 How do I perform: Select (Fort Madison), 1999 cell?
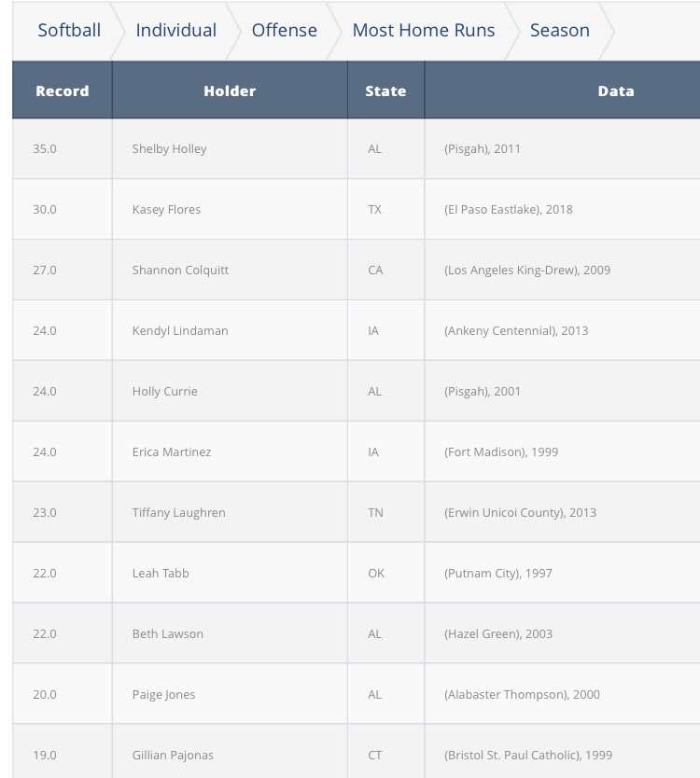(563, 452)
